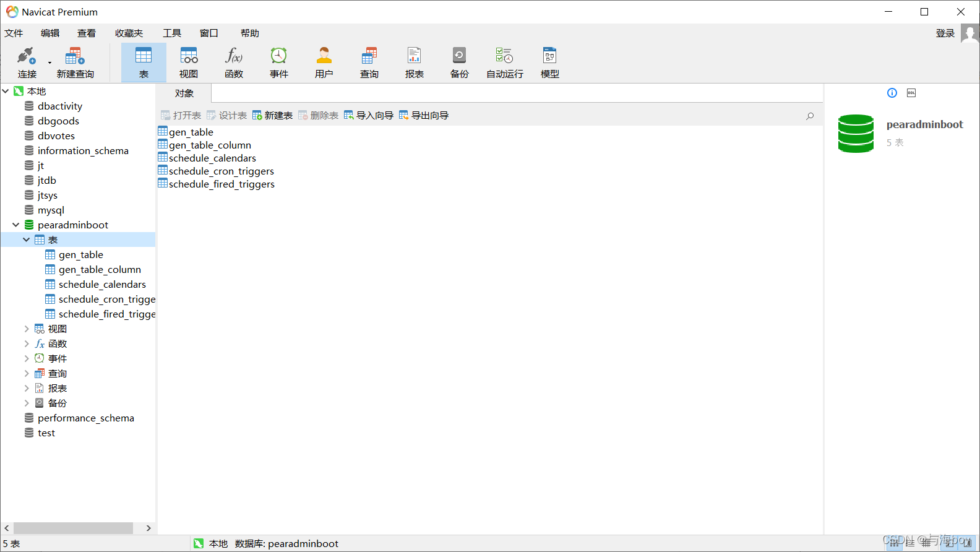Show the info panel icon
Viewport: 980px width, 552px height.
click(x=892, y=93)
